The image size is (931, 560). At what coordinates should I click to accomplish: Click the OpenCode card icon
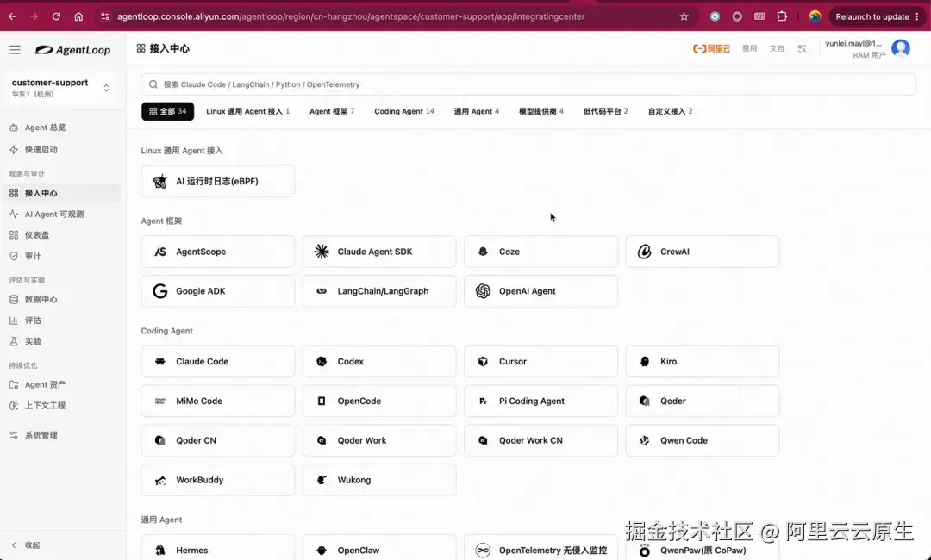click(322, 401)
